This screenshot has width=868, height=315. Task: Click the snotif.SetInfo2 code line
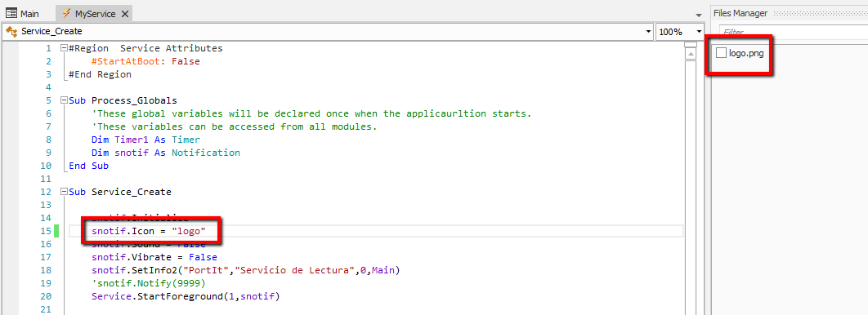coord(246,270)
